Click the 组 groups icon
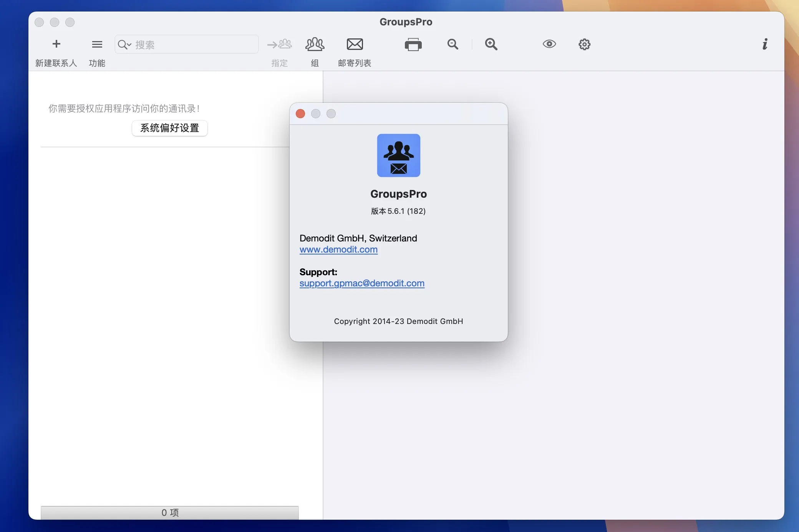 click(x=315, y=45)
